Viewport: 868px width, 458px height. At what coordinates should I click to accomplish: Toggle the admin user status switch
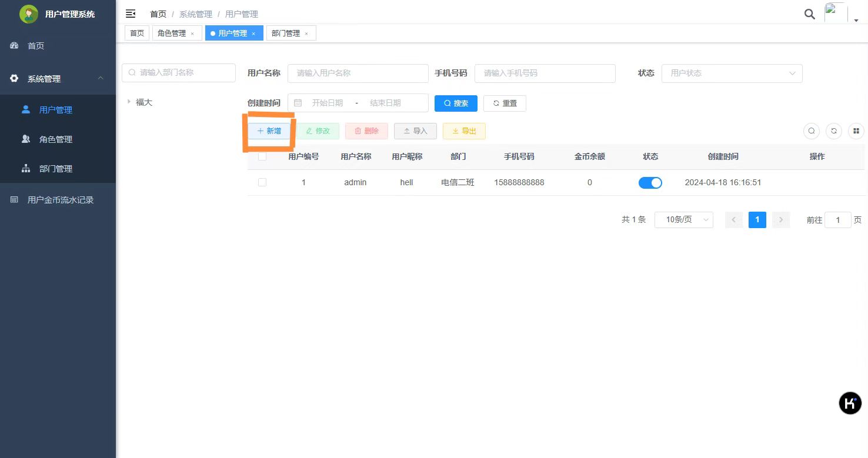[650, 183]
